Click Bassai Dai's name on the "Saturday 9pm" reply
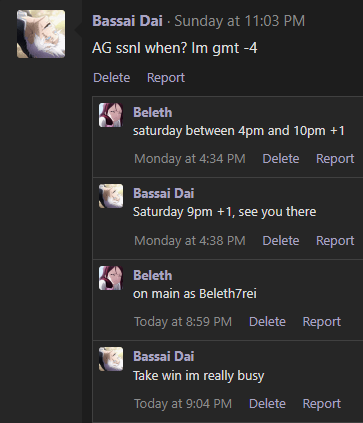 coord(164,193)
